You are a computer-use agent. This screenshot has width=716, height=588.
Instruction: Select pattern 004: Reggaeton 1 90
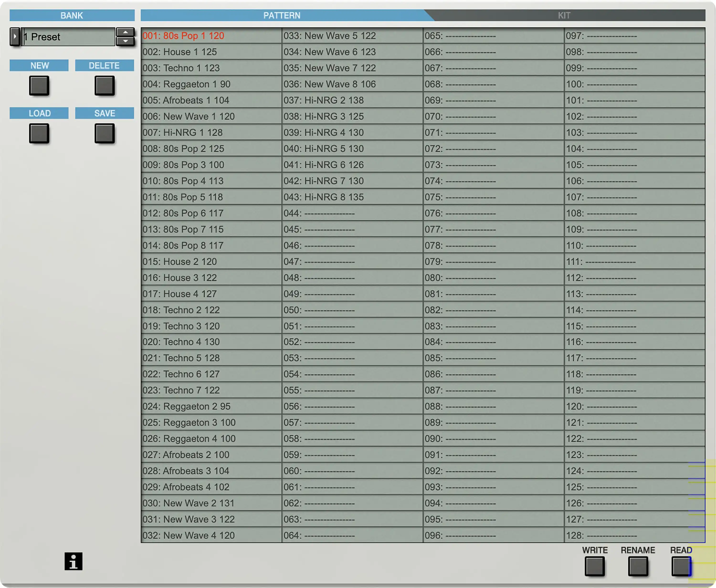point(211,84)
